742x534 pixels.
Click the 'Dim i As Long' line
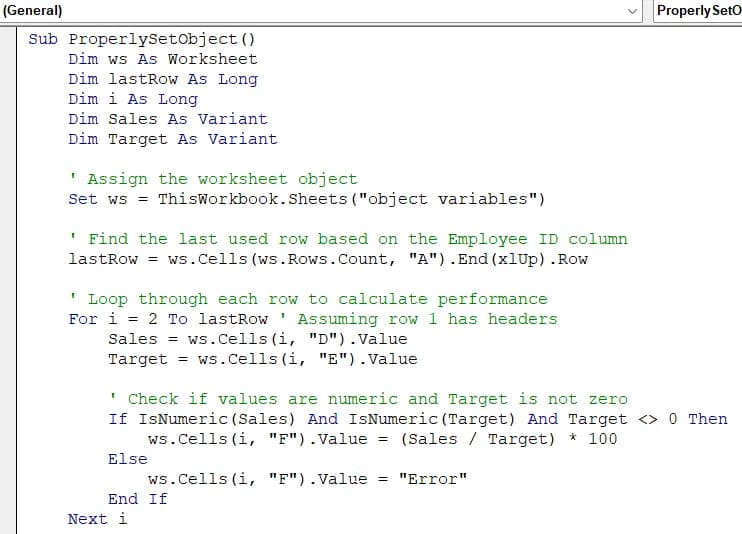click(133, 99)
